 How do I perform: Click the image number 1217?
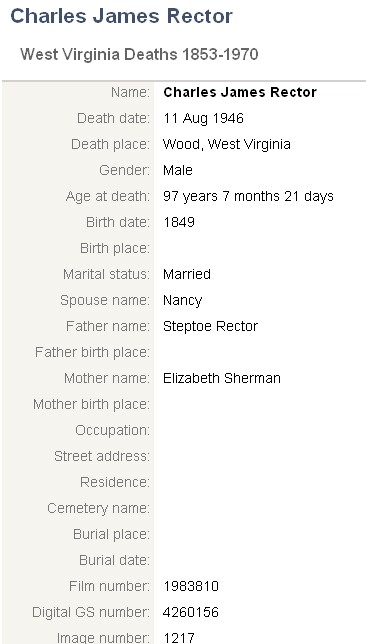click(179, 638)
